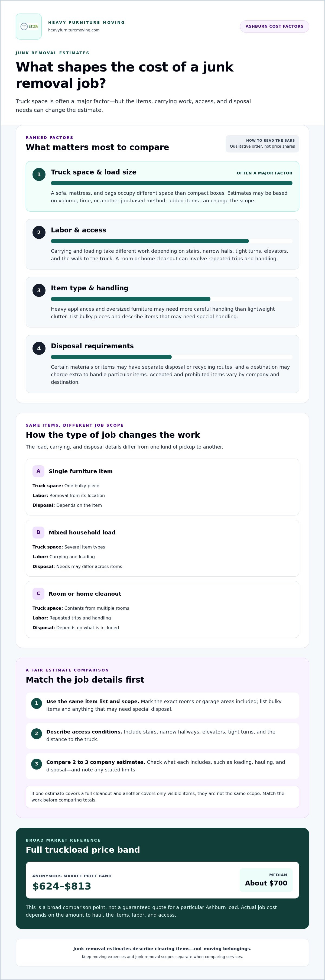
Task: Click the How to read the bars note
Action: coord(262,143)
